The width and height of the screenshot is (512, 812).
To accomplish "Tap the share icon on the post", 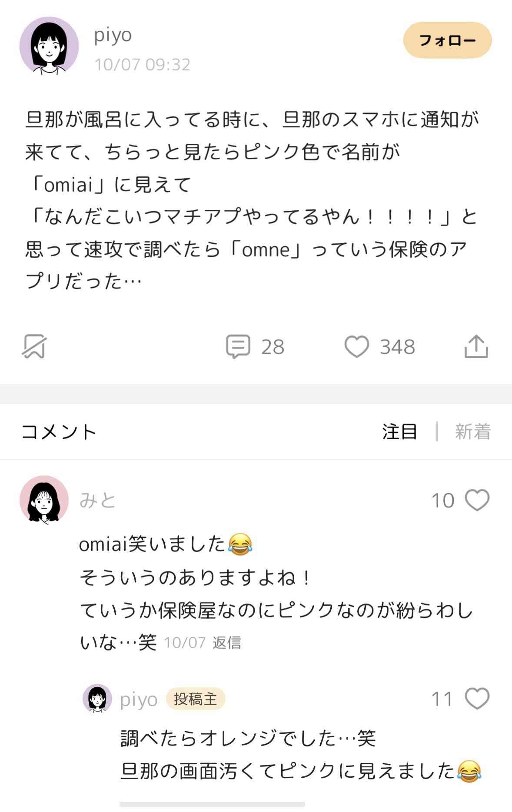I will click(x=476, y=346).
